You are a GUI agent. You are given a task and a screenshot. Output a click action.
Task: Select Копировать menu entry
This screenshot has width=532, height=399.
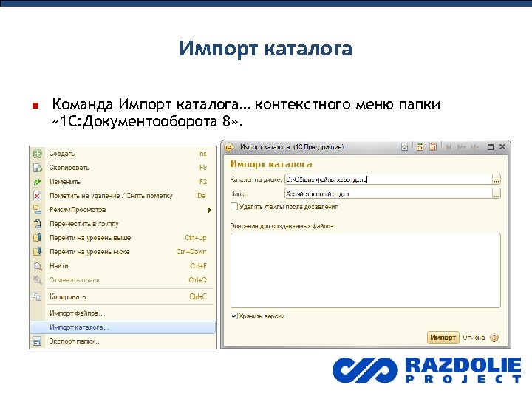tap(123, 297)
